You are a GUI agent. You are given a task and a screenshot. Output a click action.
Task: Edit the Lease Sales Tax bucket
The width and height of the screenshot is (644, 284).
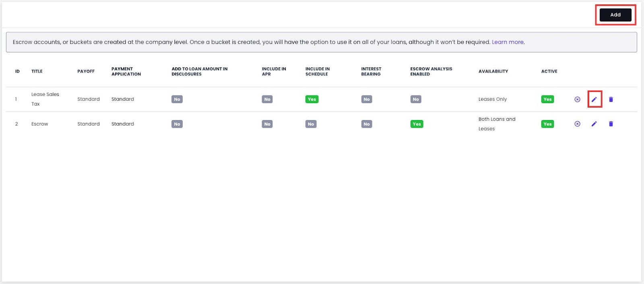[x=594, y=99]
